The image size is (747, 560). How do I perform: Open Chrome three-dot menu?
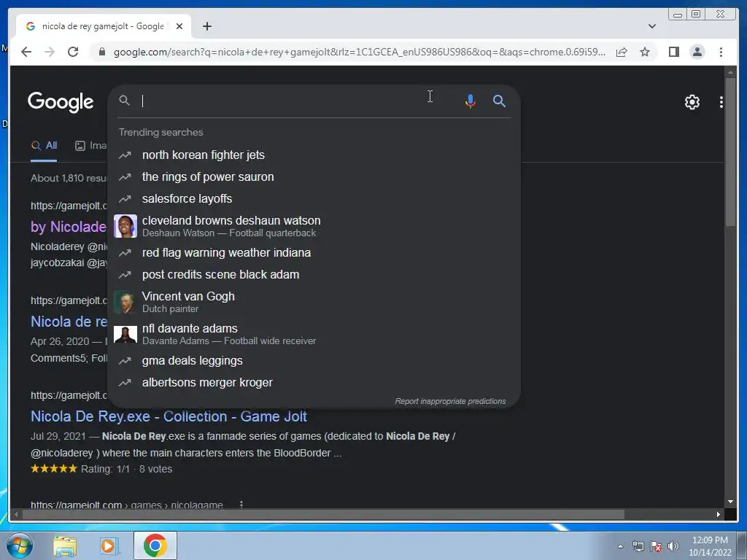(721, 52)
